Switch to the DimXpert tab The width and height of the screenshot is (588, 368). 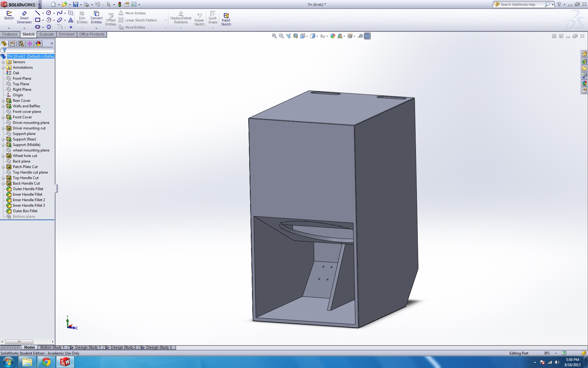point(66,34)
